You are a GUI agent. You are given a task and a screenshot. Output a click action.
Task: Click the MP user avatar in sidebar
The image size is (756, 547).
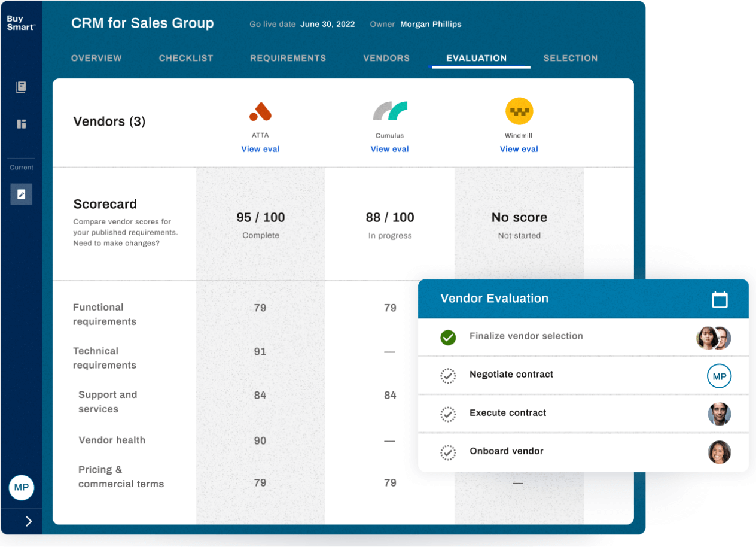(x=21, y=487)
